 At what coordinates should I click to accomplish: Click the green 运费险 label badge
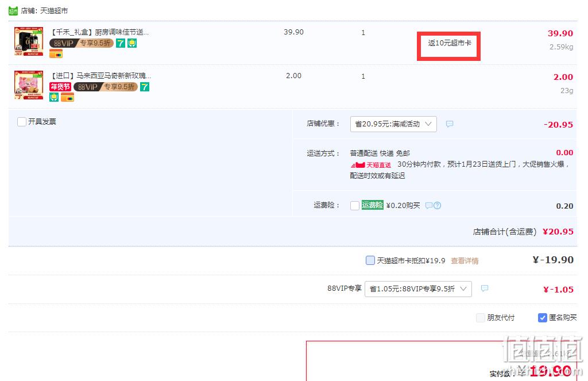point(372,205)
